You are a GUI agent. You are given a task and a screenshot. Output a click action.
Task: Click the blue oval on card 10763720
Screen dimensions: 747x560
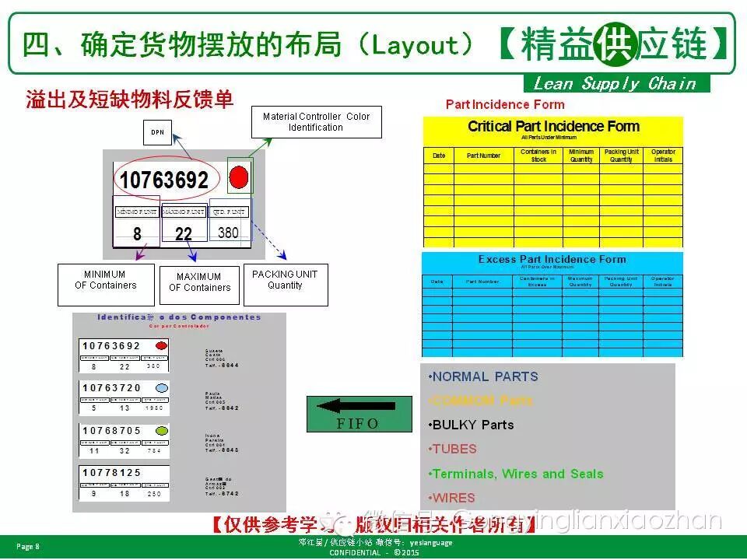click(162, 387)
